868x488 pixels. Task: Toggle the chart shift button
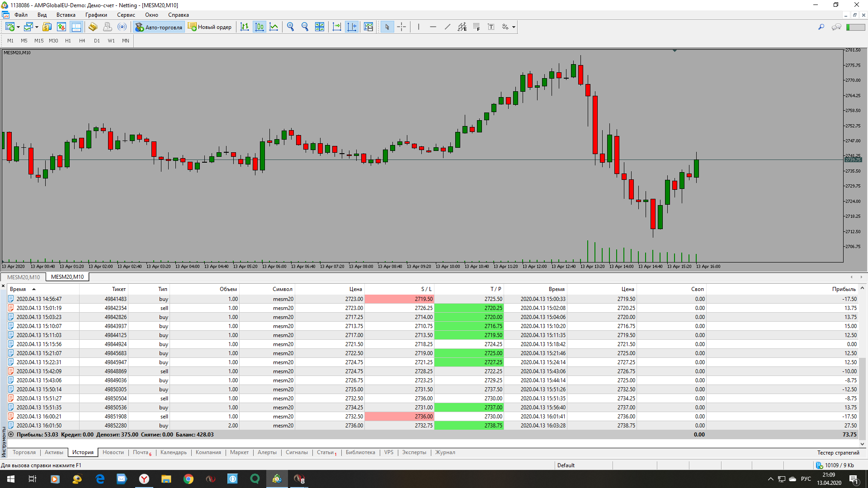click(x=352, y=27)
